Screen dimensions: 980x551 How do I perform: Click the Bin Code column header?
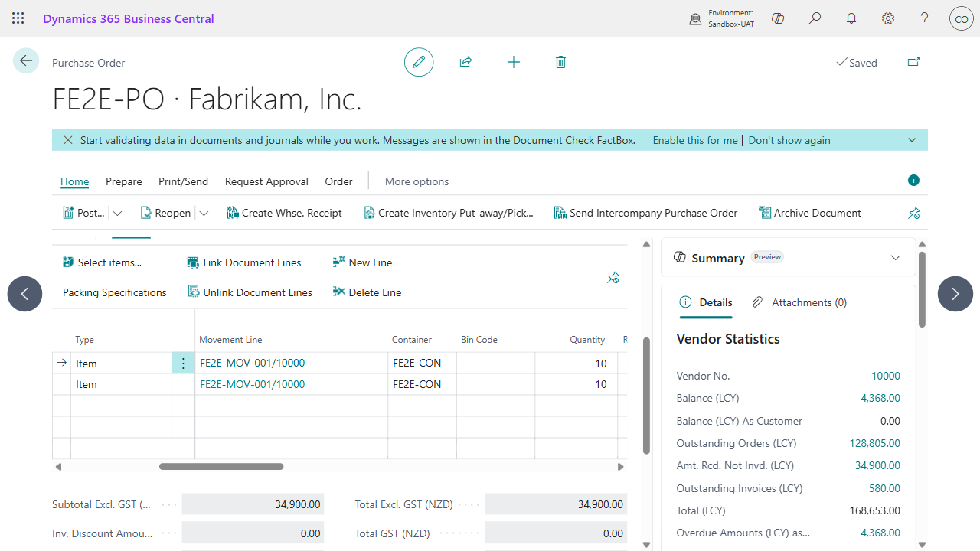(479, 340)
